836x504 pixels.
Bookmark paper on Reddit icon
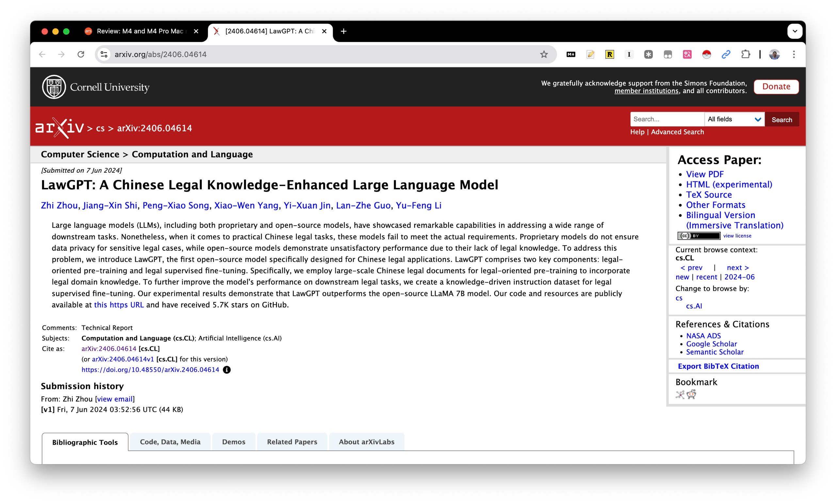coord(691,394)
